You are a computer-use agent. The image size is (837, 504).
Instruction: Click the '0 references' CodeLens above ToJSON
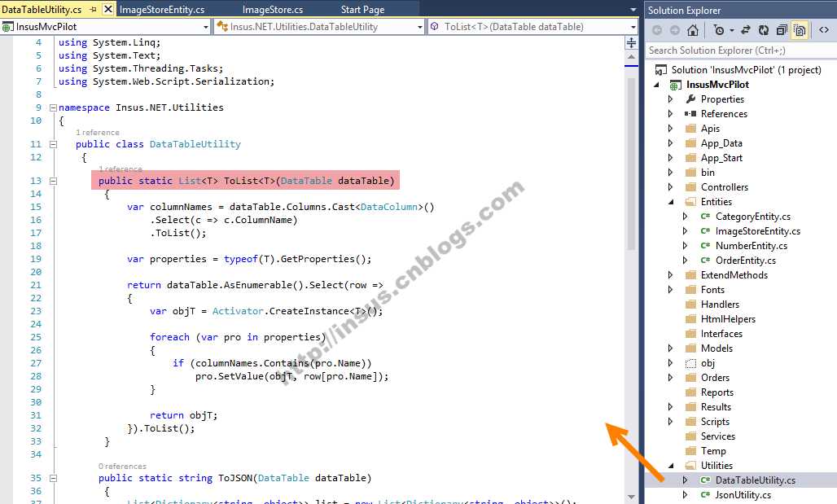pos(122,466)
